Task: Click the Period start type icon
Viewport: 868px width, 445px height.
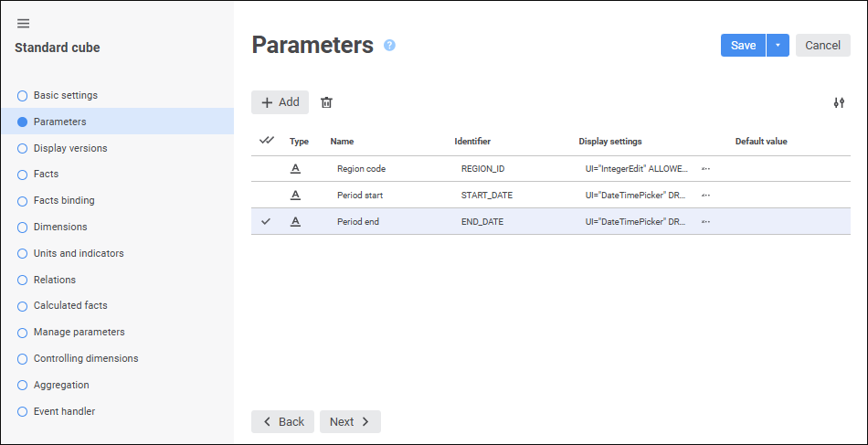Action: 295,195
